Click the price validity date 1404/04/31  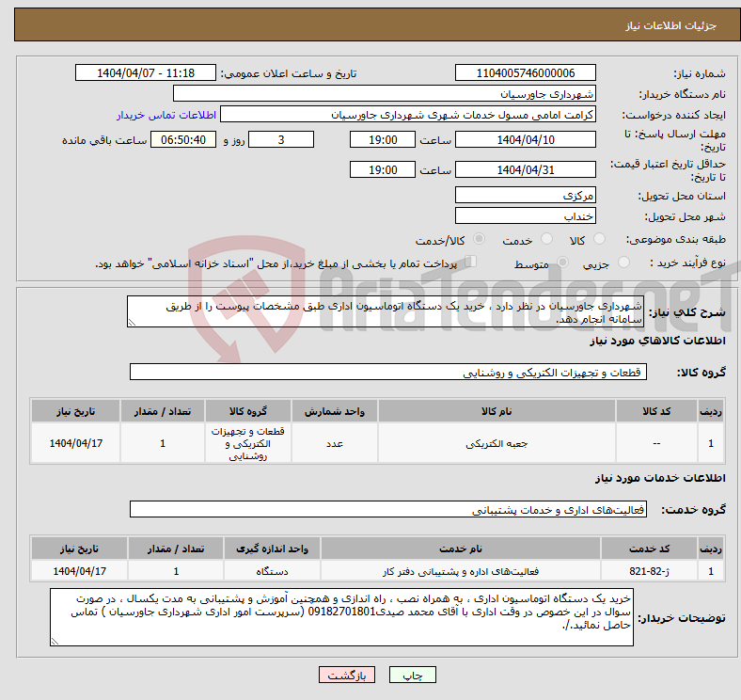tap(526, 169)
